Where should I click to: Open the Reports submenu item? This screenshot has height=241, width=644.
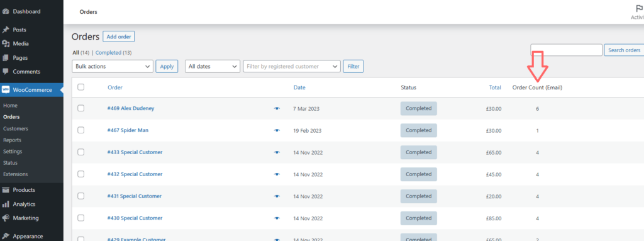[x=13, y=140]
